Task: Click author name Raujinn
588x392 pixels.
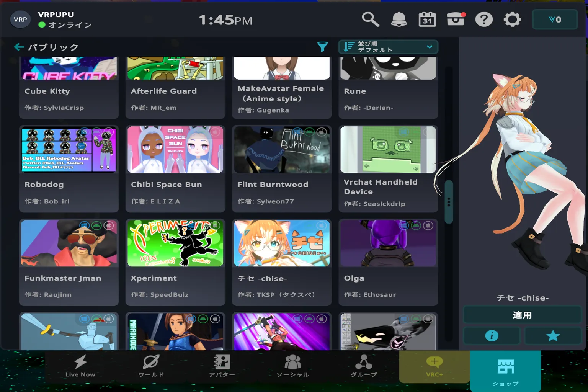Action: click(57, 294)
